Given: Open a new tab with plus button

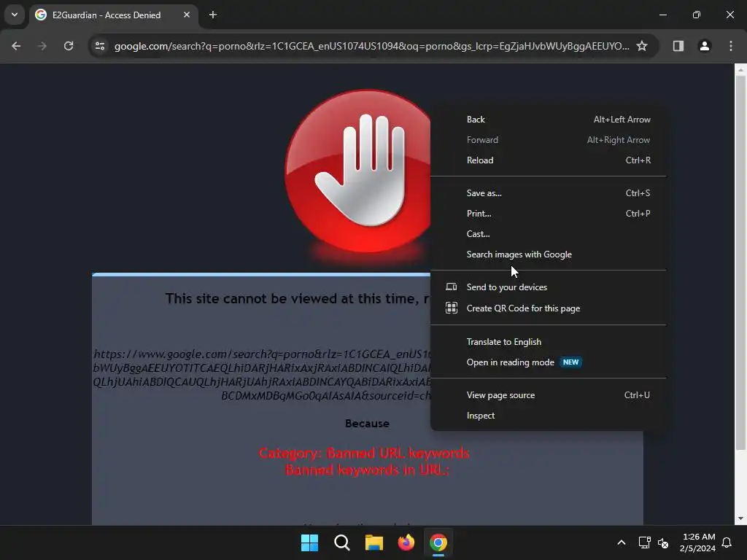Looking at the screenshot, I should click(213, 15).
